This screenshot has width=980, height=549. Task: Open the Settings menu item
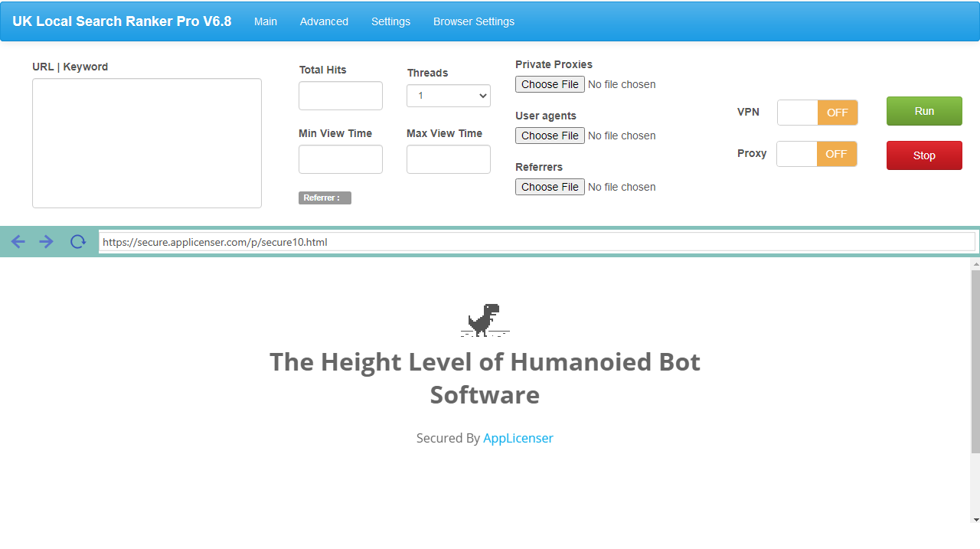click(390, 21)
